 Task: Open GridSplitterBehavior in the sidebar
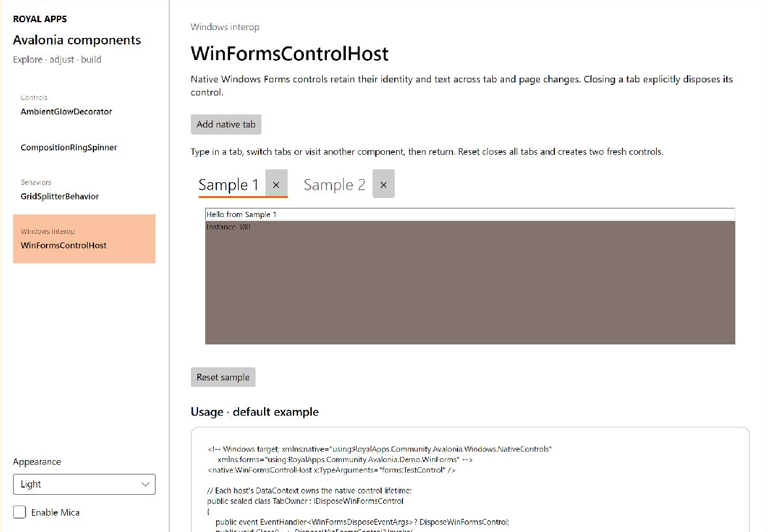tap(59, 197)
